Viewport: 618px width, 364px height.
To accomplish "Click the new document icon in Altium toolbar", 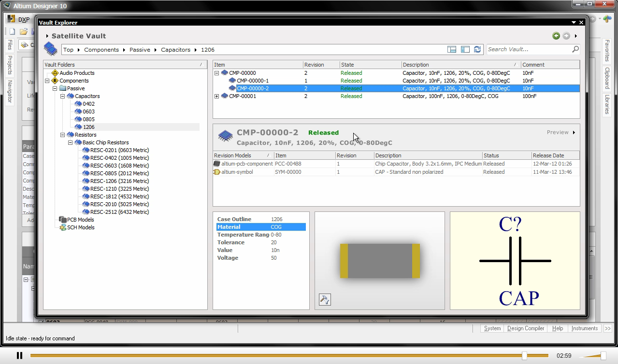I will pyautogui.click(x=13, y=32).
